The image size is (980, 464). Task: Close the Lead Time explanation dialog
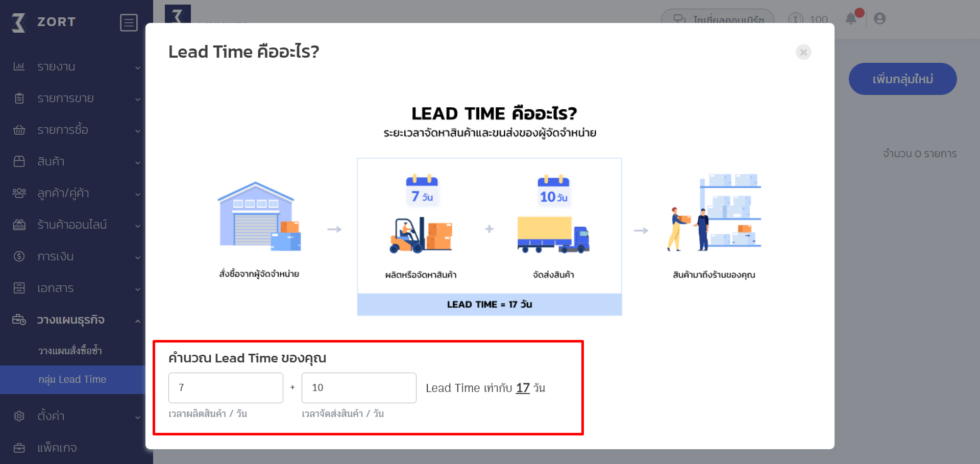(x=803, y=52)
